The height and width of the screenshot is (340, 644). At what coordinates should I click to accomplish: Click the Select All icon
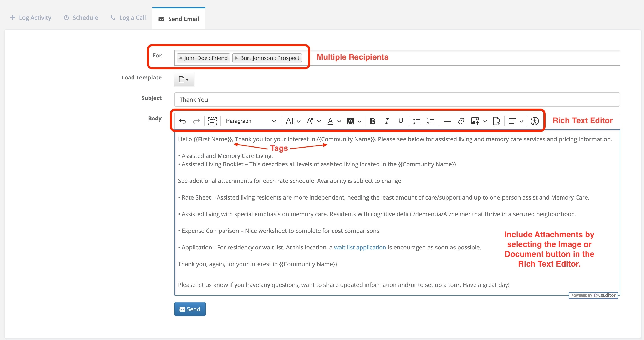click(212, 121)
